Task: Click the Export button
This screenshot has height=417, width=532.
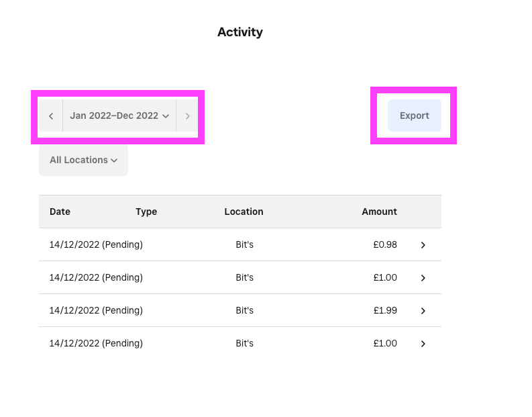Action: click(414, 115)
